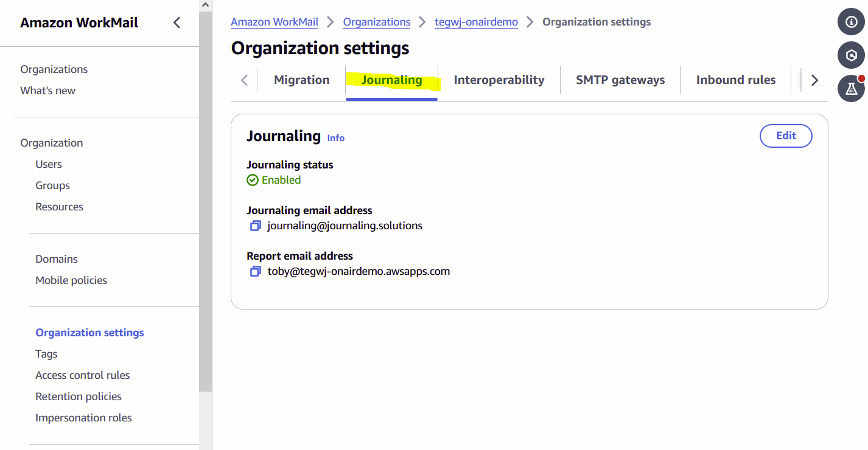Open the new features flask icon

pyautogui.click(x=850, y=89)
